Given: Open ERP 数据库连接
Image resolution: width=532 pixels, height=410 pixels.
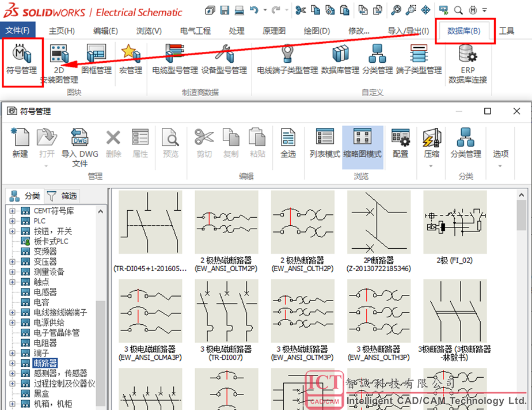Looking at the screenshot, I should click(x=468, y=64).
